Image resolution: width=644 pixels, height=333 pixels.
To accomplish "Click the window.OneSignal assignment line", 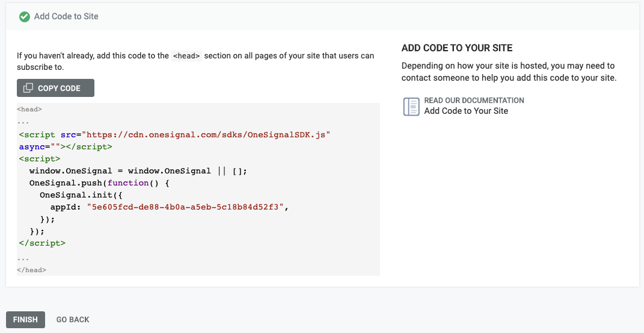I will 138,171.
